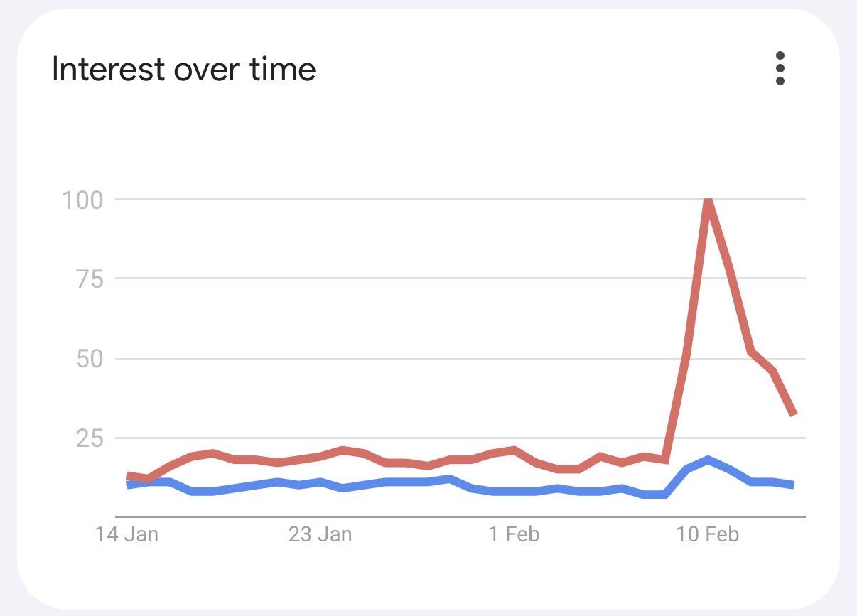The width and height of the screenshot is (857, 616).
Task: Click the blue line's highest peak
Action: 708,460
